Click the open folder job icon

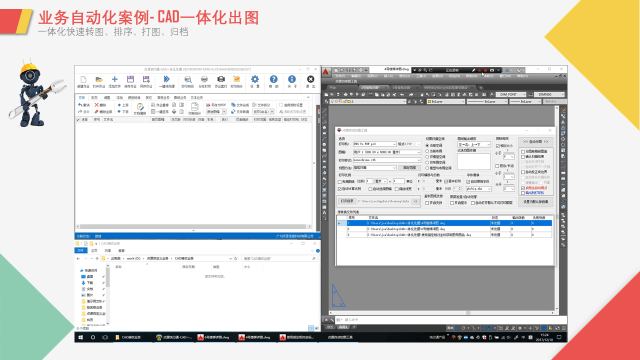(99, 80)
